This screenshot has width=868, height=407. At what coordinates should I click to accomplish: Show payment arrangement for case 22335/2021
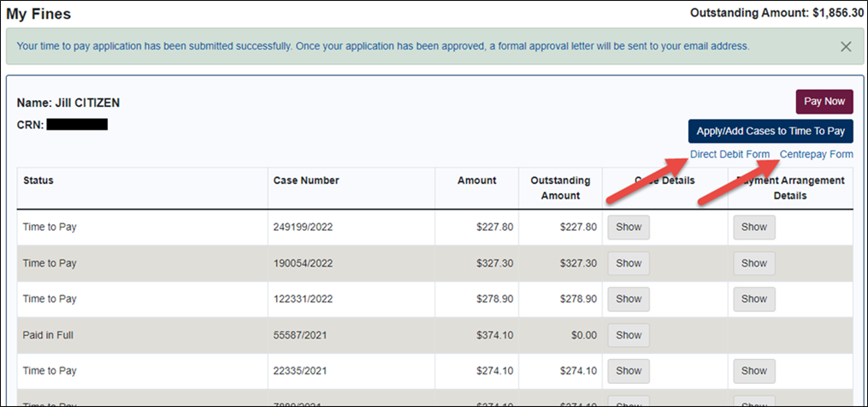[753, 371]
